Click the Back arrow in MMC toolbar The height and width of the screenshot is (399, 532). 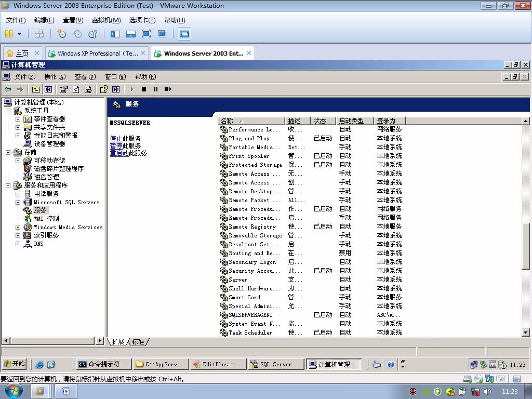point(8,89)
